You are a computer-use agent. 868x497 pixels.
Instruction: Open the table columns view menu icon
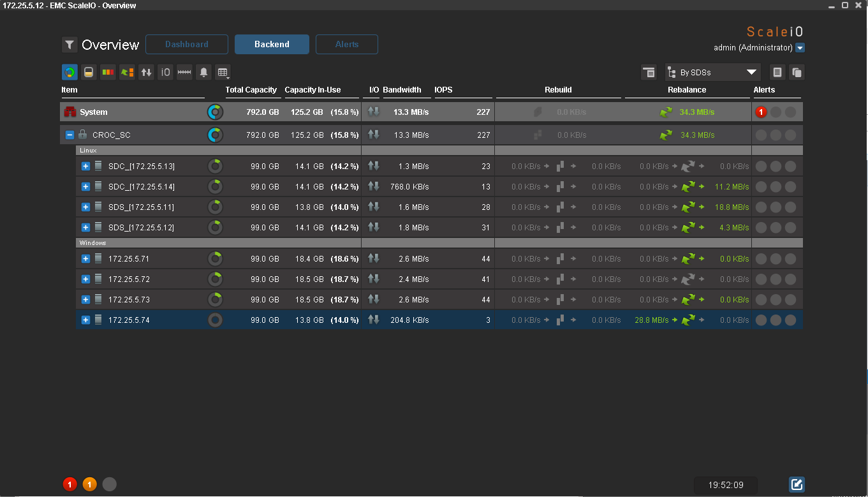tap(223, 72)
